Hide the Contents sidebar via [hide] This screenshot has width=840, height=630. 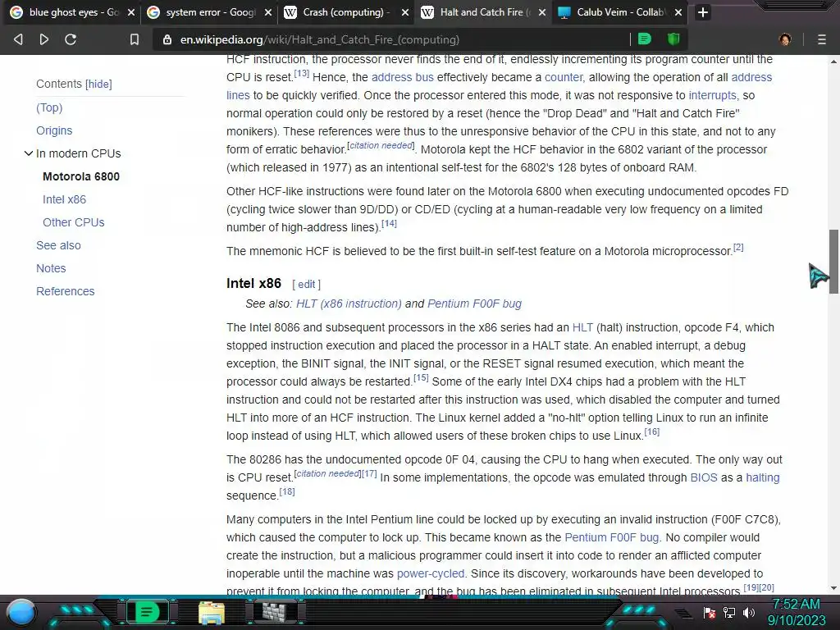coord(98,84)
